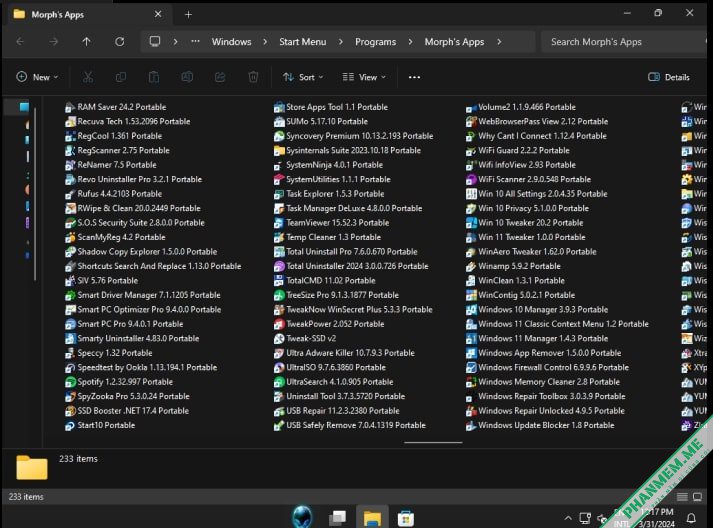Image resolution: width=713 pixels, height=528 pixels.
Task: Select TotalCMD 11.02 Portable
Action: (x=325, y=281)
